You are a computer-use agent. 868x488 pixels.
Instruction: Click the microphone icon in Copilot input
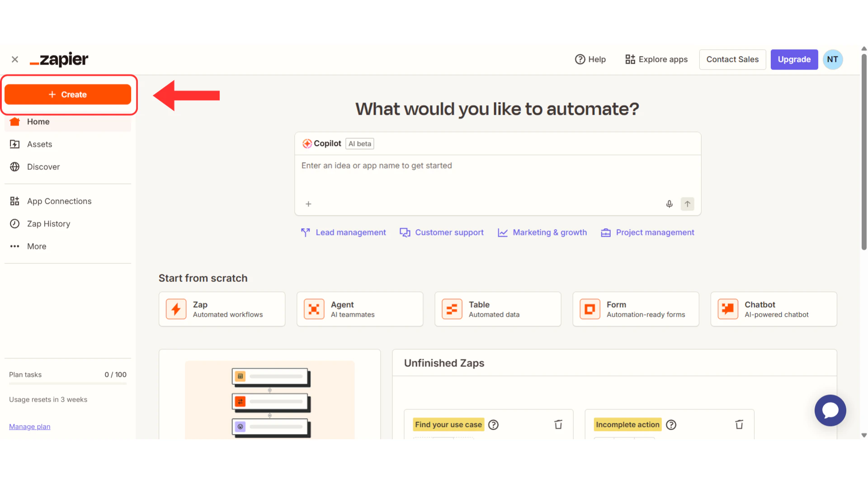[x=669, y=204]
